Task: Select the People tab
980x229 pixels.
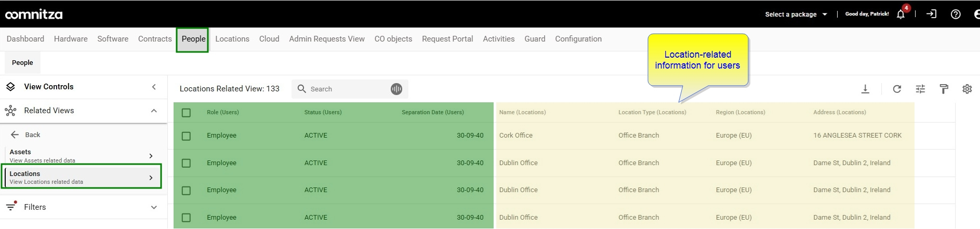Action: (x=193, y=39)
